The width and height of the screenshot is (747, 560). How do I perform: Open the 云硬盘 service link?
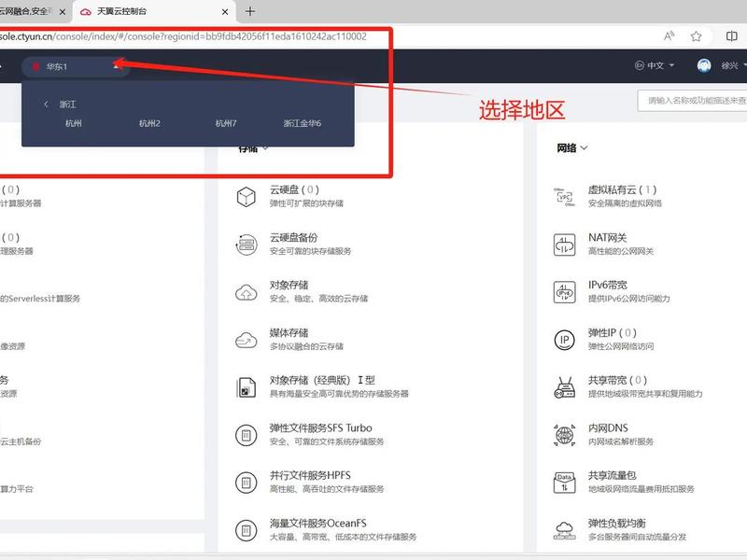(x=294, y=189)
